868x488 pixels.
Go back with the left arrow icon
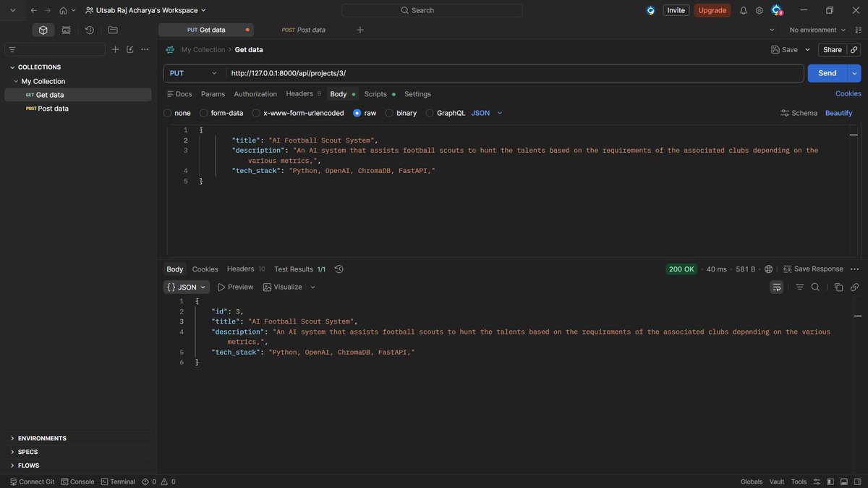point(33,10)
